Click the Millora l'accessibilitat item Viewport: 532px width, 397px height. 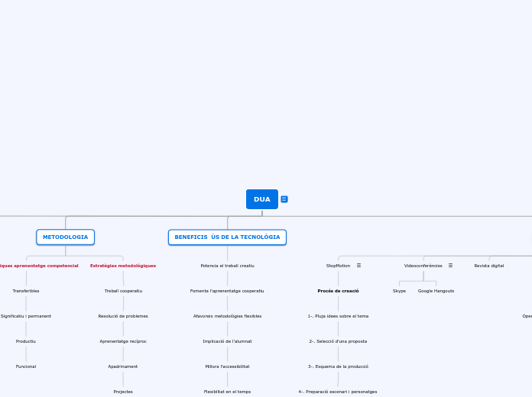[x=227, y=366]
